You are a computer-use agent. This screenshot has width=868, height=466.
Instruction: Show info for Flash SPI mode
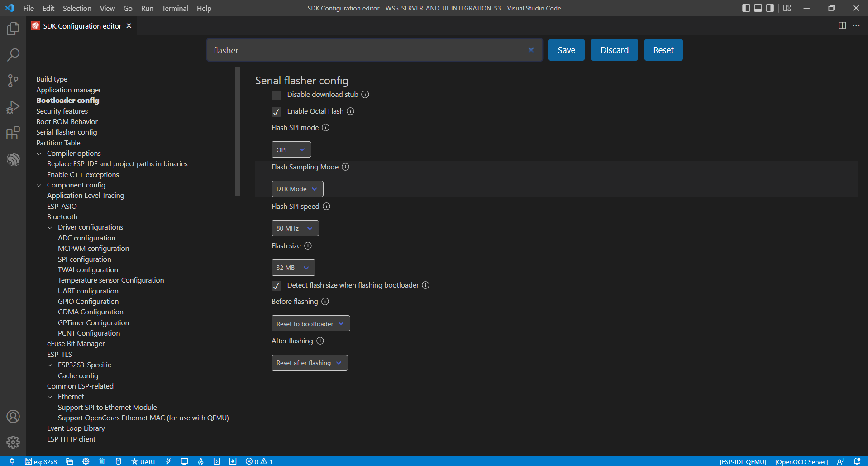pos(325,128)
